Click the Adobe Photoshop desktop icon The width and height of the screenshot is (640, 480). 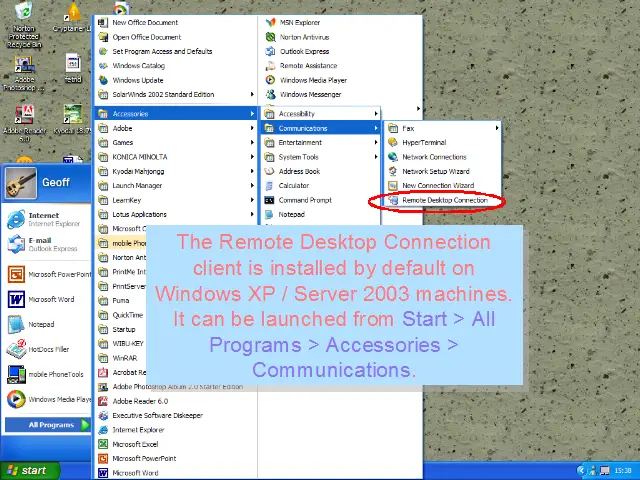click(x=24, y=73)
